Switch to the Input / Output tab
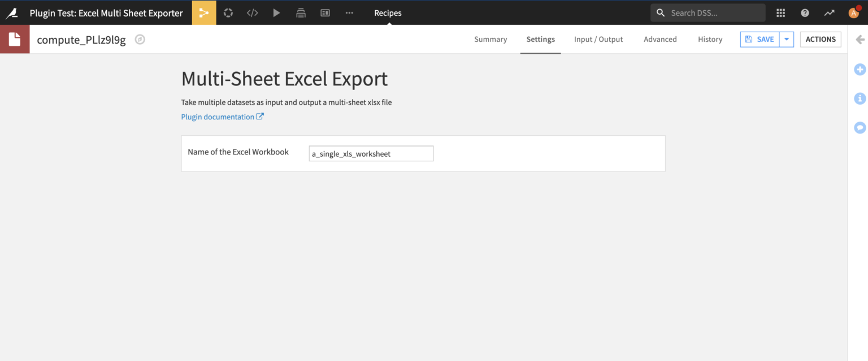The height and width of the screenshot is (361, 868). (x=598, y=39)
